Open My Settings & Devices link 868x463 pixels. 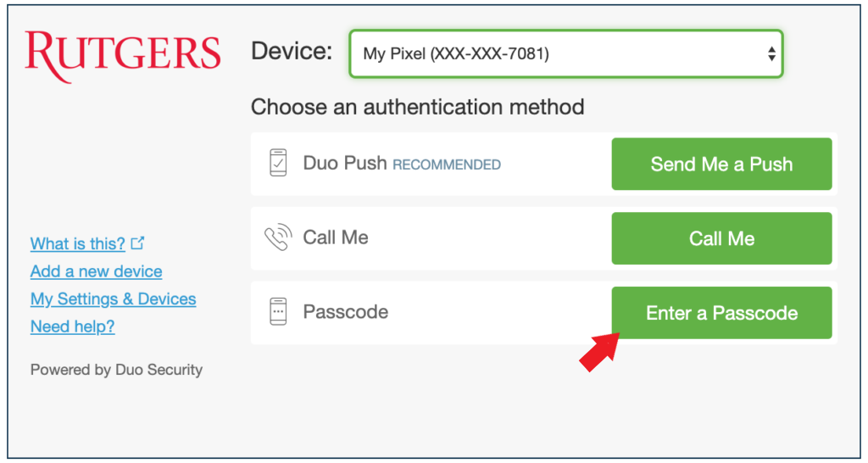tap(113, 299)
